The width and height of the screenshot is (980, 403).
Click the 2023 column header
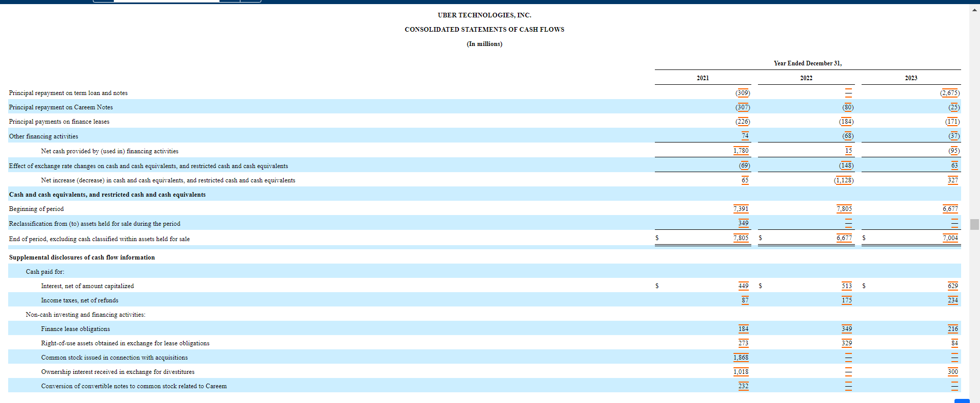coord(911,78)
